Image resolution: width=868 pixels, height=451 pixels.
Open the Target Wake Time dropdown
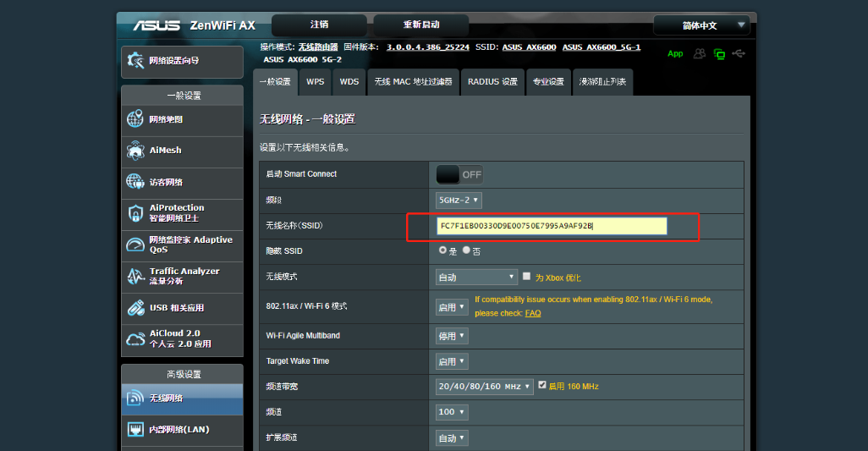coord(452,361)
